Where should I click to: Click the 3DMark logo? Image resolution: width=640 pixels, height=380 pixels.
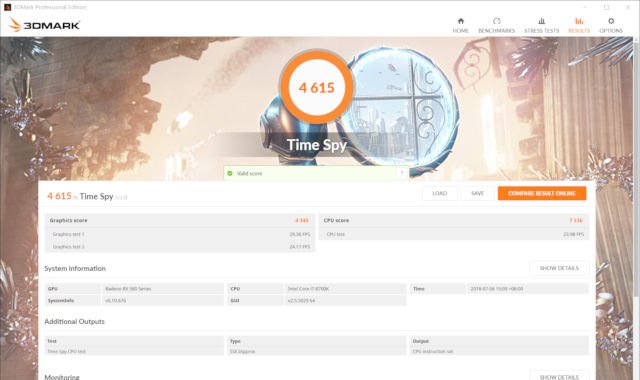(x=44, y=25)
